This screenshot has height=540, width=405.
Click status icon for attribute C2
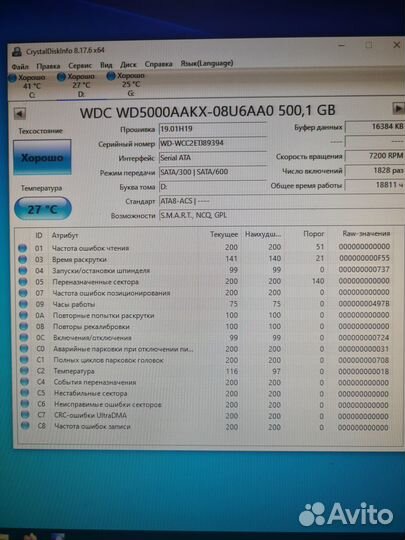[x=24, y=371]
